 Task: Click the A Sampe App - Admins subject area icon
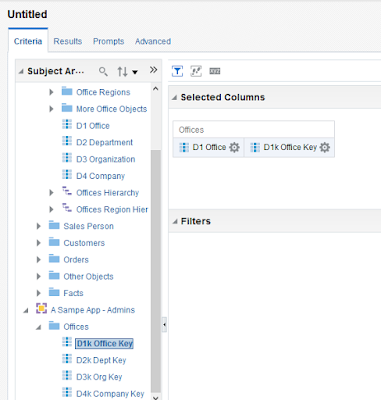coord(41,309)
